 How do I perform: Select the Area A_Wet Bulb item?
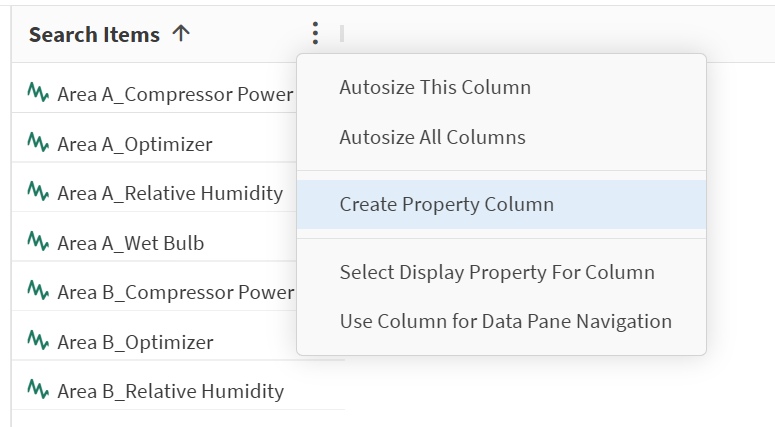point(131,243)
